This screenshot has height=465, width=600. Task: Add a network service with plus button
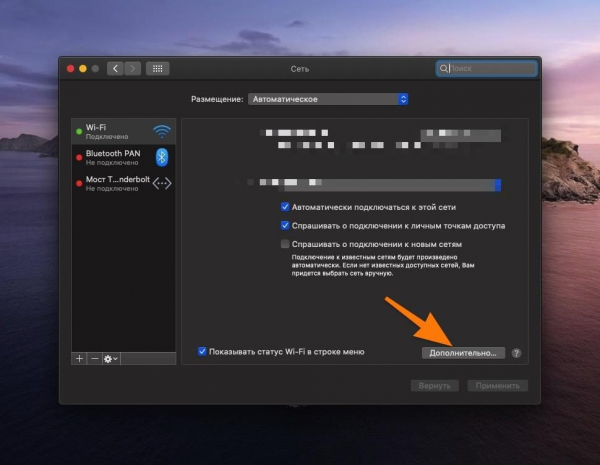79,359
